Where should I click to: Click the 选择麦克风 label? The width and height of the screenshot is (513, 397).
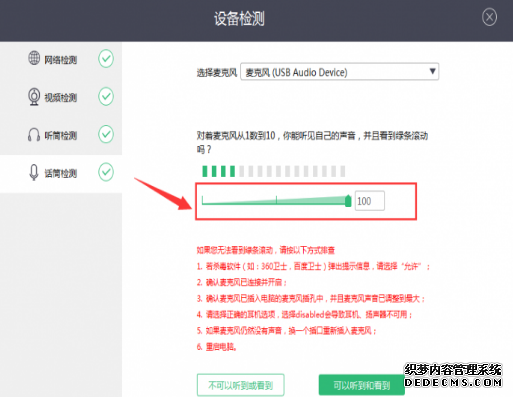click(217, 72)
